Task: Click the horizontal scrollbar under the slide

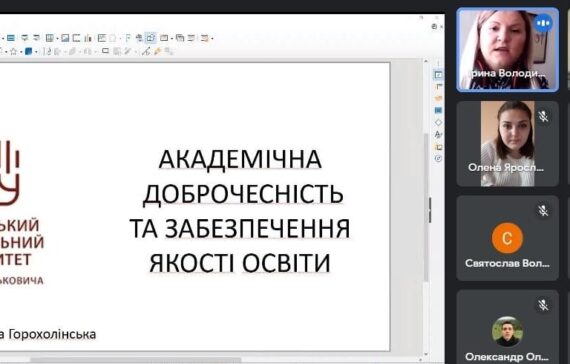Action: (136, 360)
